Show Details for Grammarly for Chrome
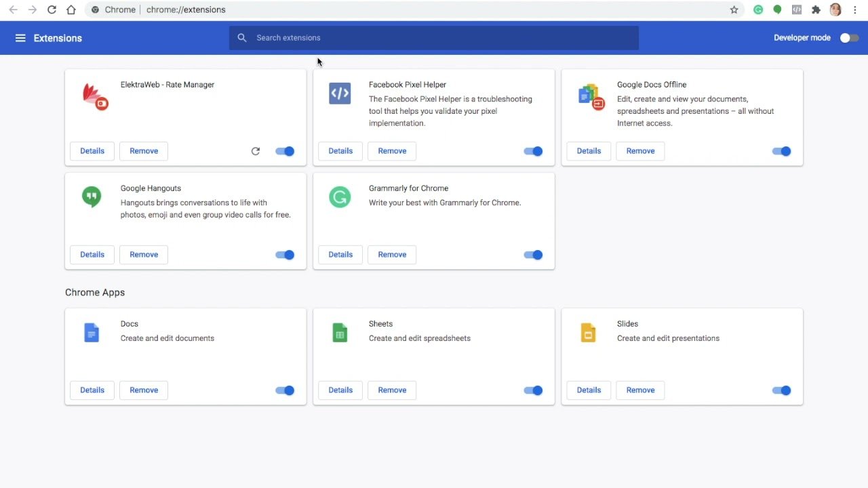This screenshot has width=868, height=488. coord(340,255)
